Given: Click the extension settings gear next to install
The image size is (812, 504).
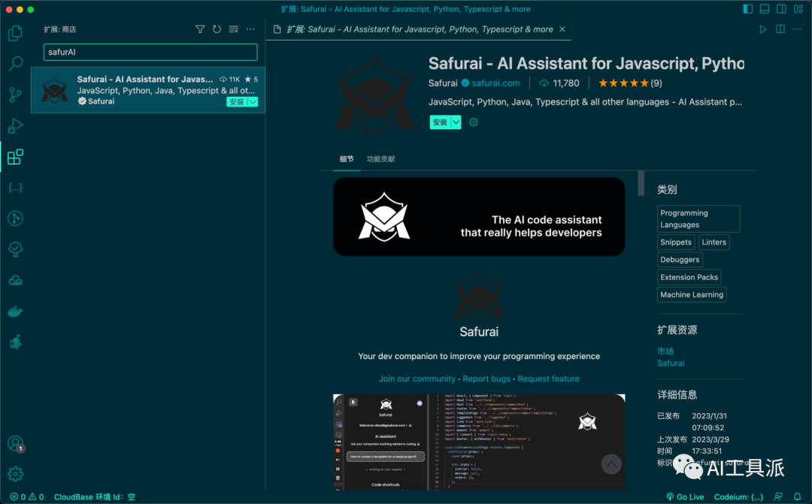Looking at the screenshot, I should [474, 122].
